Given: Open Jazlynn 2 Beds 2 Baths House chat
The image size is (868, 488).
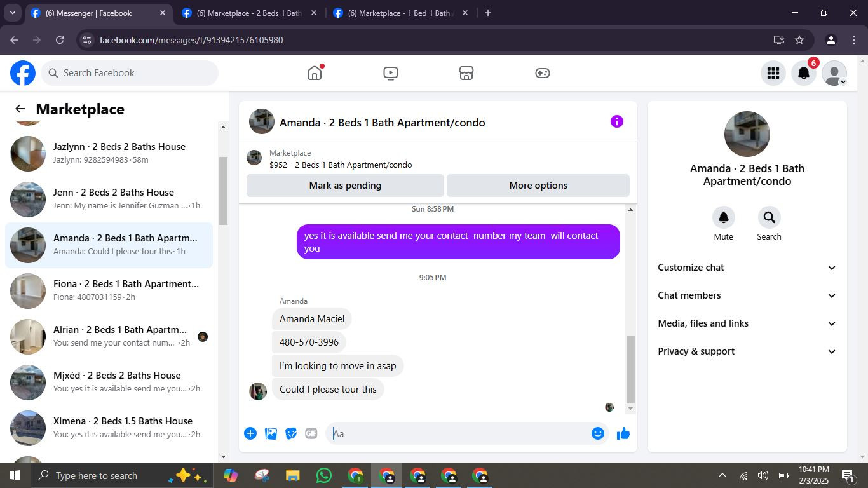Looking at the screenshot, I should click(109, 153).
